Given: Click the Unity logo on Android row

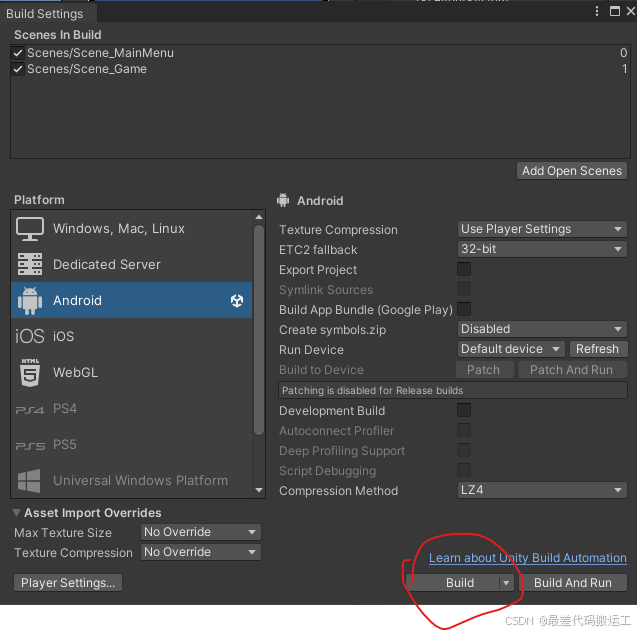Looking at the screenshot, I should pyautogui.click(x=237, y=301).
